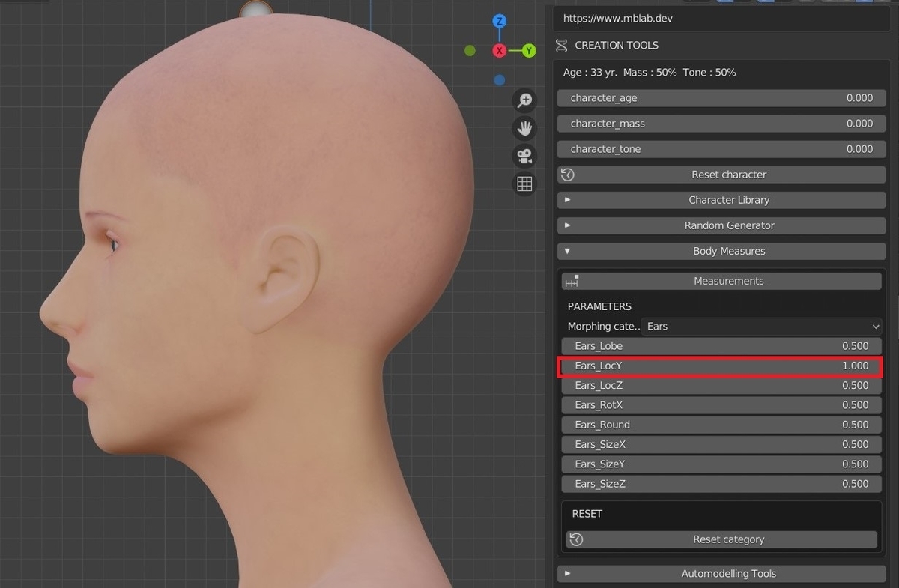Expand the Automodelling Tools section
Viewport: 899px width, 588px height.
tap(721, 573)
